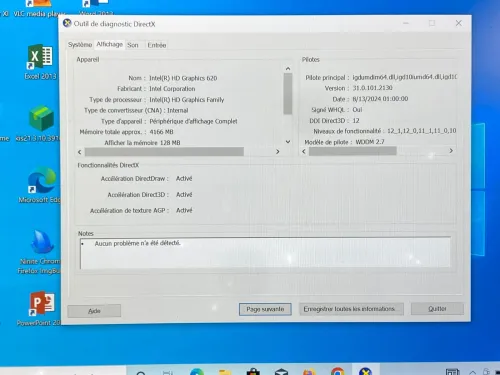Click the Pilotes horizontal scrollbar thumb
Screen dimensions: 500x375
353,151
